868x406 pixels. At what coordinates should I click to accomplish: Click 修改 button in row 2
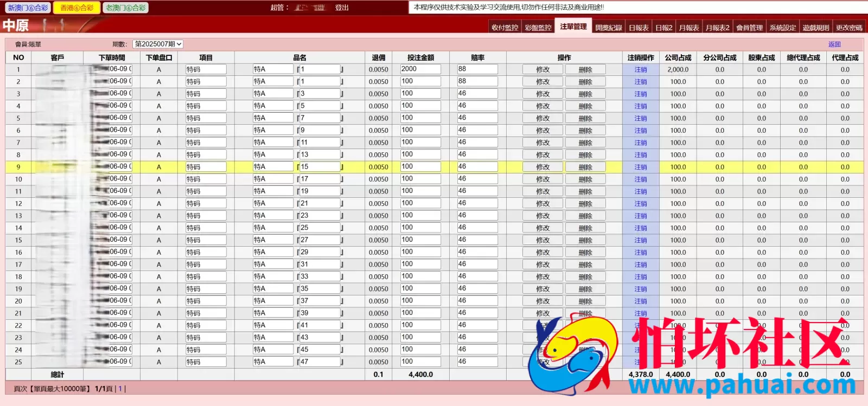coord(543,82)
